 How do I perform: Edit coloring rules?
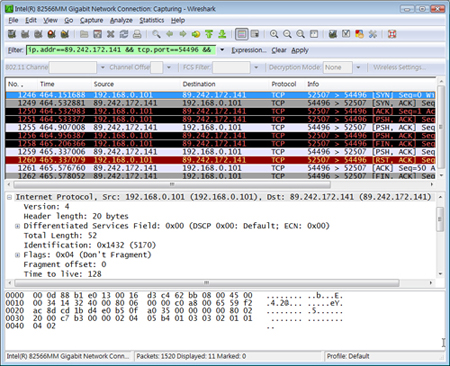359,34
